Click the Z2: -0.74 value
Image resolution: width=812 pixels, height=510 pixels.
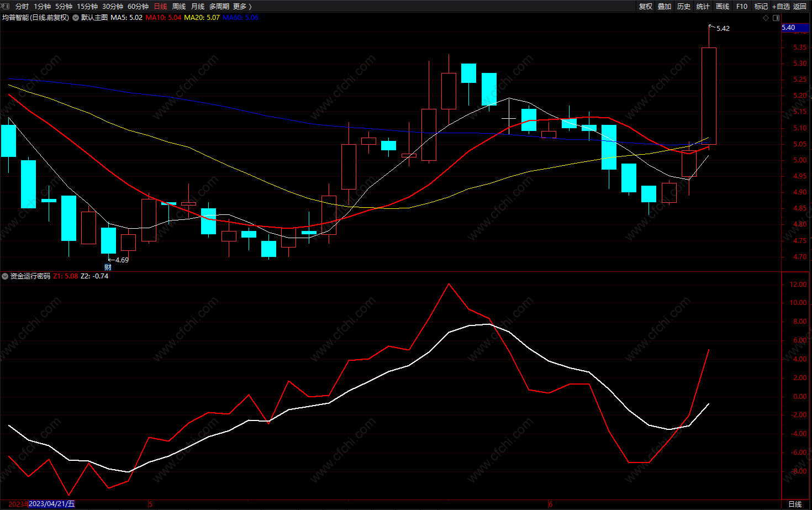coord(94,276)
